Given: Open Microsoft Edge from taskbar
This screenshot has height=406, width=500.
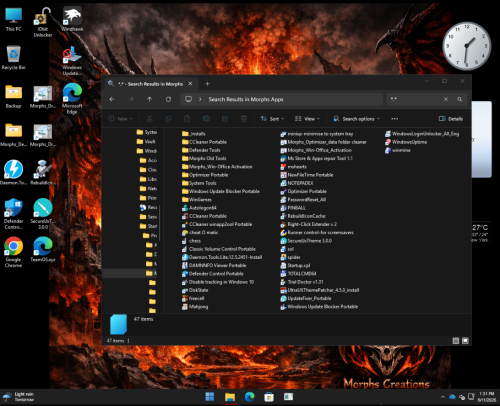Looking at the screenshot, I should click(249, 397).
